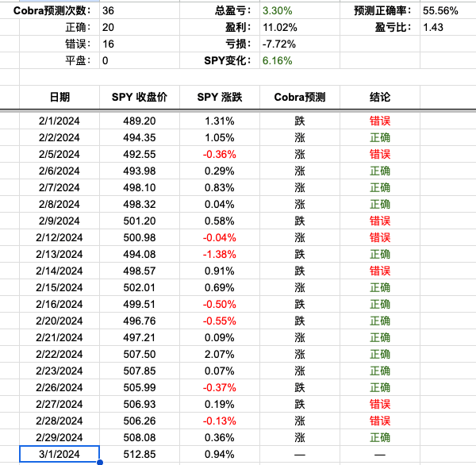Select closing price 505.99
The width and height of the screenshot is (476, 465).
[140, 387]
